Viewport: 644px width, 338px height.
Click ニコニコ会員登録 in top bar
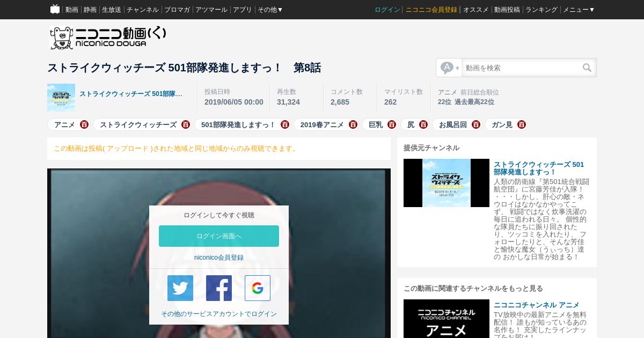pos(431,10)
